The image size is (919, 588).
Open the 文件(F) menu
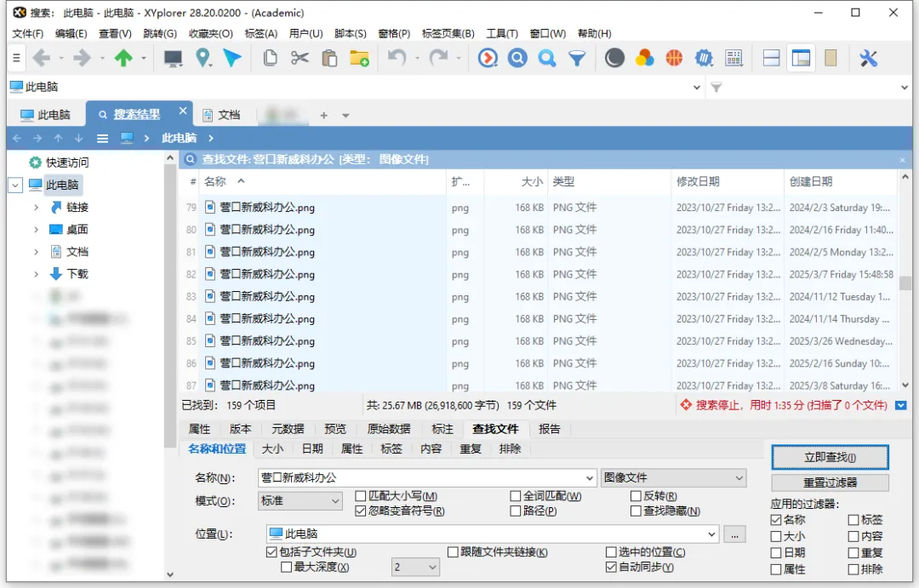point(27,33)
